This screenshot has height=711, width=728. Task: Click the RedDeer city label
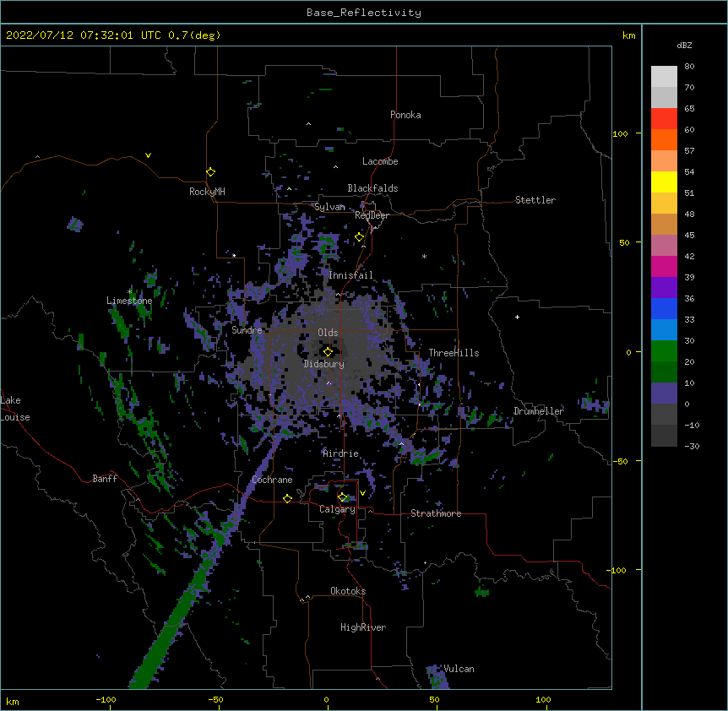click(372, 215)
